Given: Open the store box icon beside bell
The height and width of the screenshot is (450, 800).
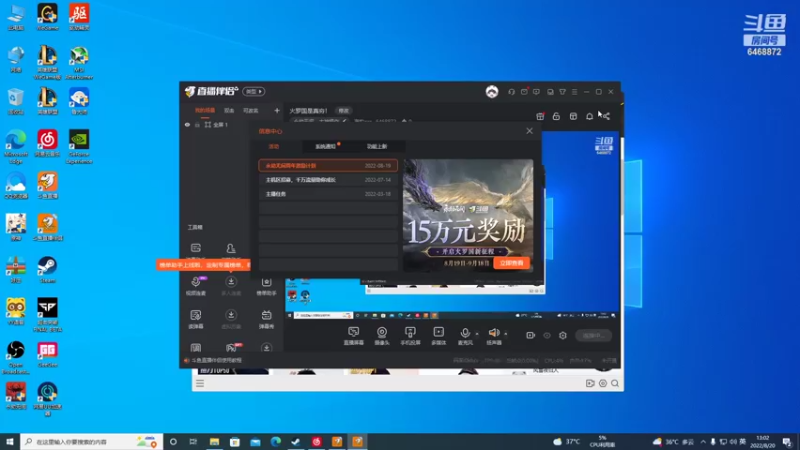Looking at the screenshot, I should (573, 116).
